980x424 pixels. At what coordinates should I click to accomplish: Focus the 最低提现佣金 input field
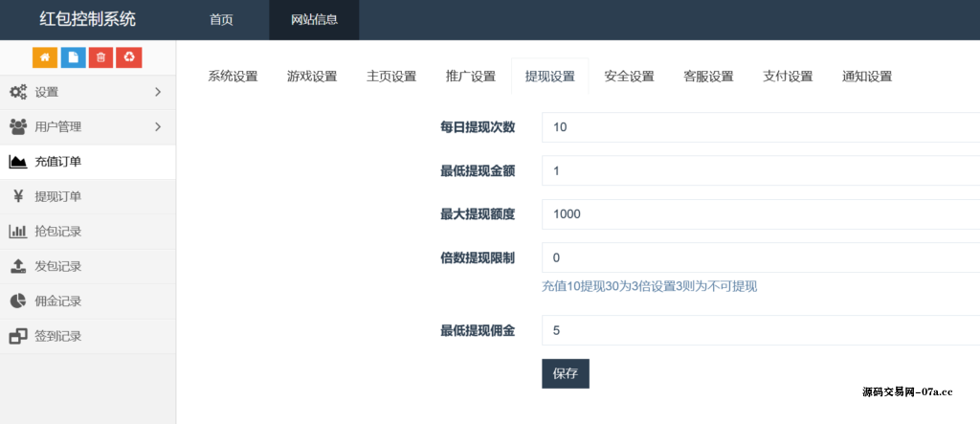point(761,330)
